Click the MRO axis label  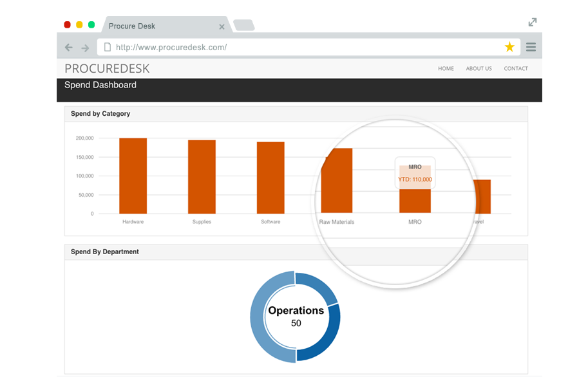415,222
